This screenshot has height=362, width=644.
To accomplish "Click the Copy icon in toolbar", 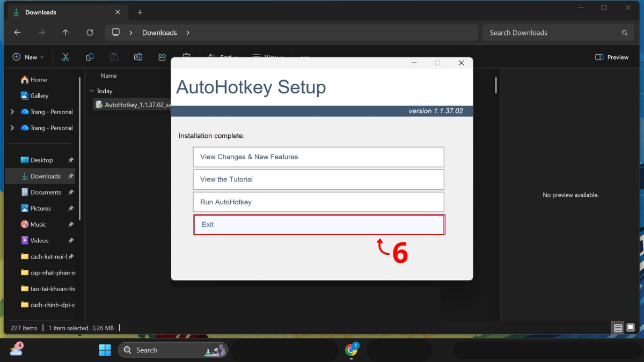I will [x=90, y=57].
